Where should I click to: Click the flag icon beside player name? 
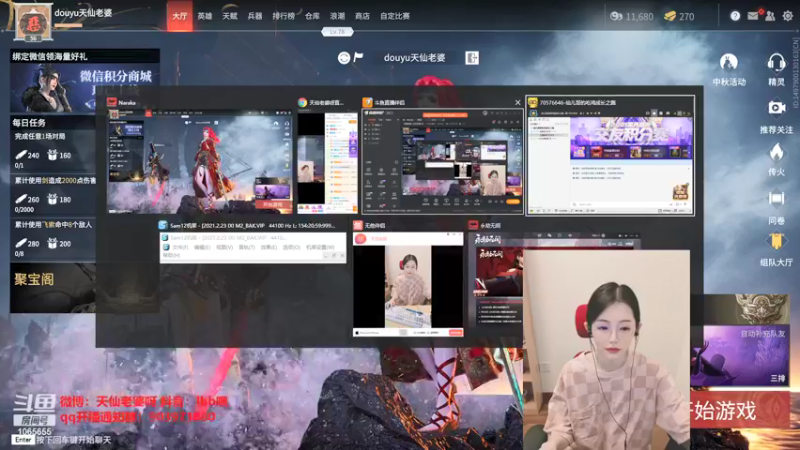[x=358, y=57]
